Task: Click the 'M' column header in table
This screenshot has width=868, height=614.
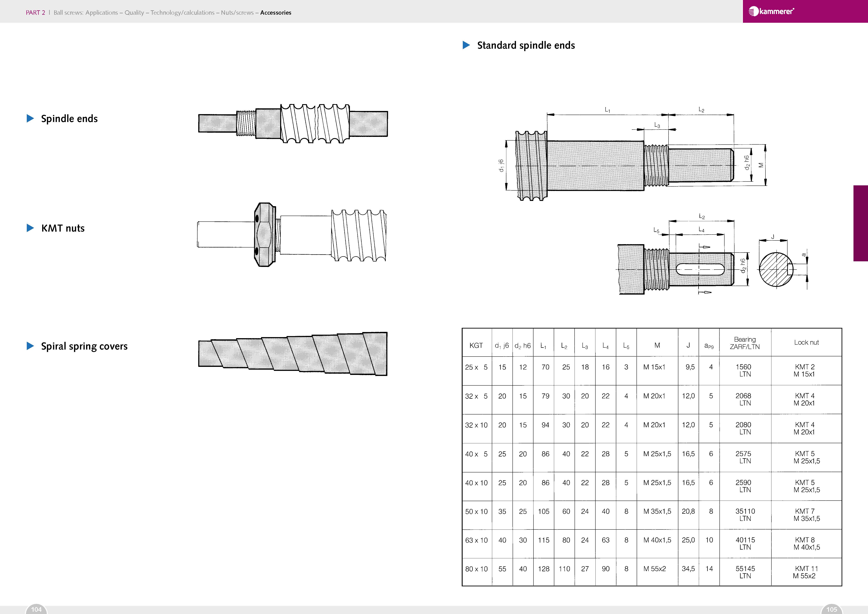Action: tap(657, 345)
